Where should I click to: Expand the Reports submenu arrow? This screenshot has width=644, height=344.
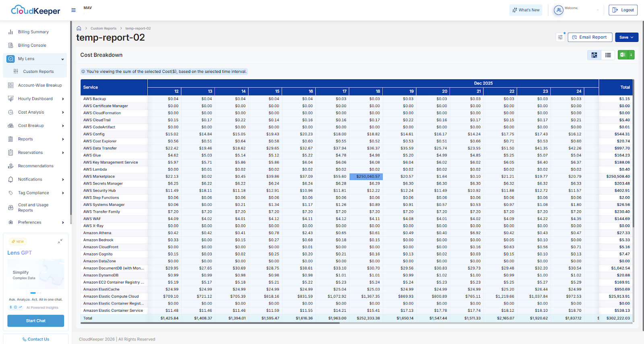pyautogui.click(x=63, y=139)
